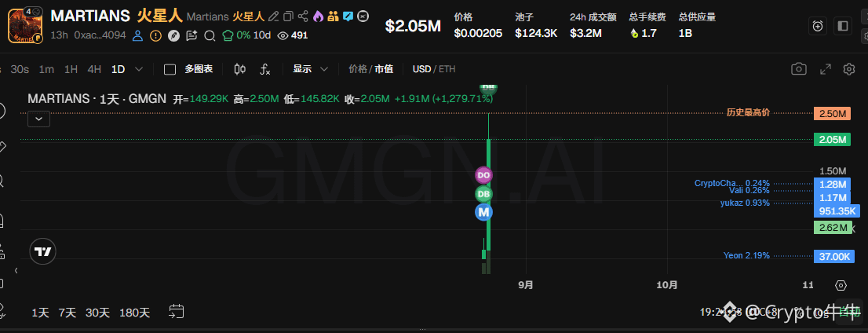This screenshot has width=868, height=333.
Task: Select the 1D timeframe
Action: tap(118, 69)
